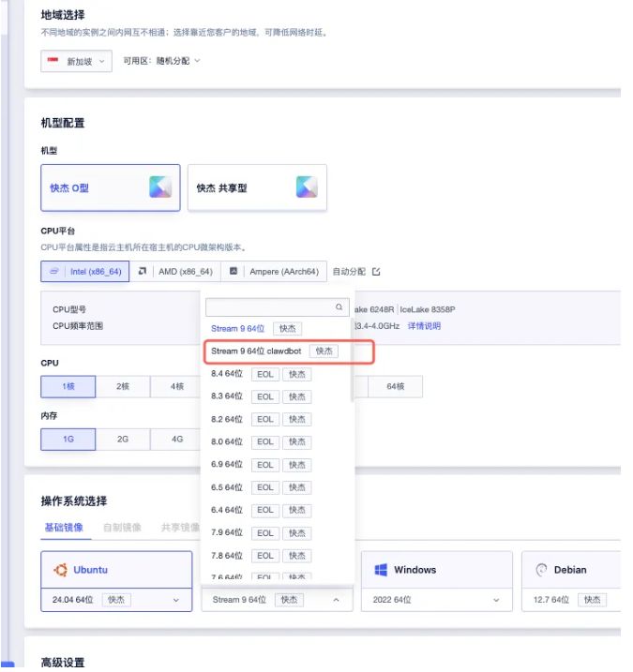Choose AMD (x86_64) CPU platform
The image size is (633, 672).
[x=175, y=272]
